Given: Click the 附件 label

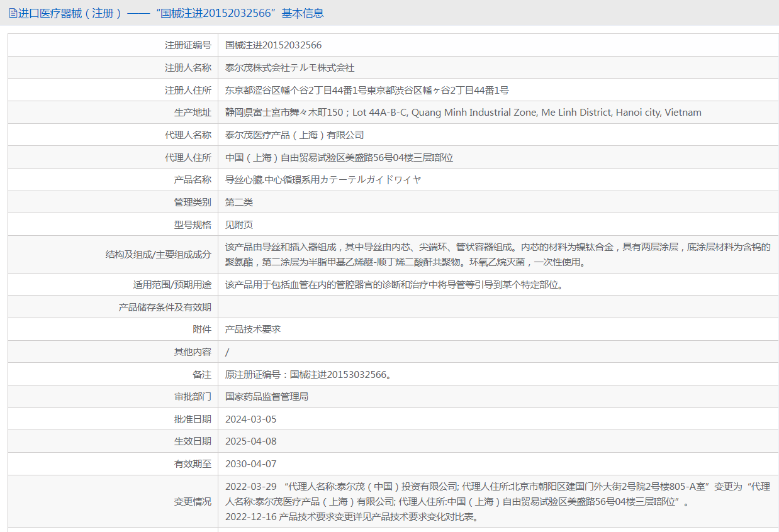Looking at the screenshot, I should tap(202, 329).
